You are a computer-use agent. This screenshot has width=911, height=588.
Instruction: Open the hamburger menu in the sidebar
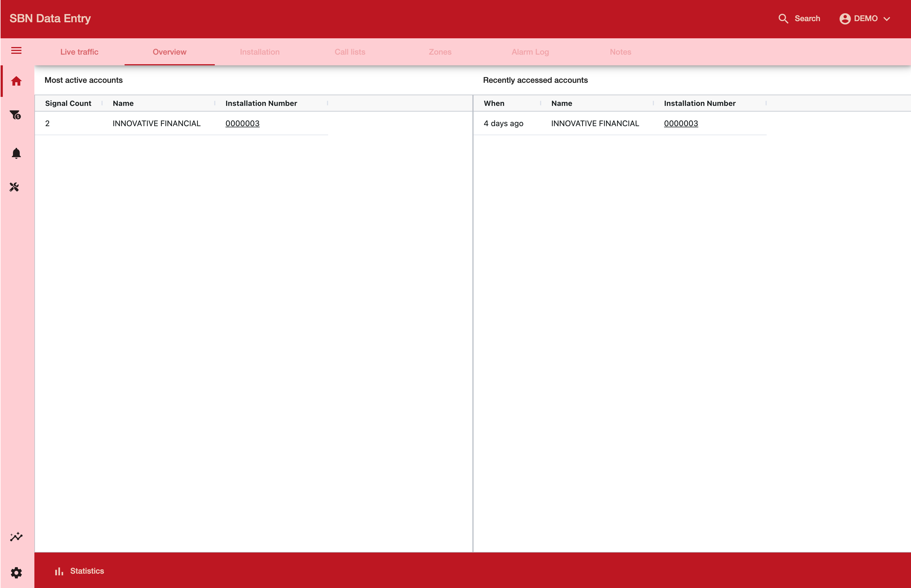[x=16, y=51]
